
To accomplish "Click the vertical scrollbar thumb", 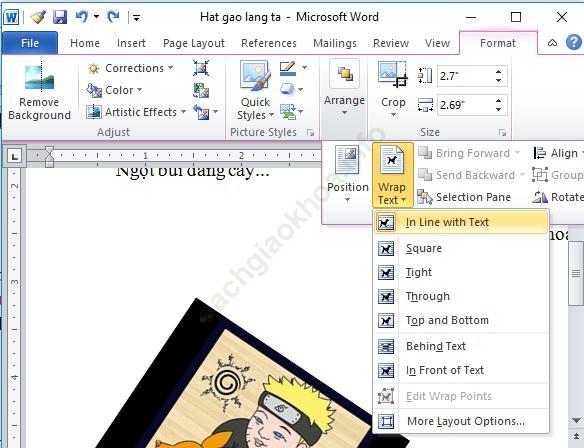I will pos(576,274).
